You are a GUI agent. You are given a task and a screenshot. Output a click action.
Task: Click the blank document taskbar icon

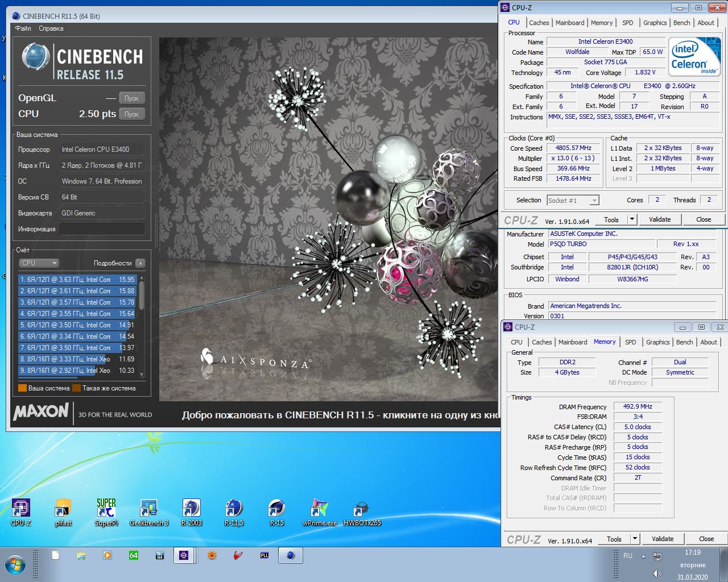tap(55, 555)
